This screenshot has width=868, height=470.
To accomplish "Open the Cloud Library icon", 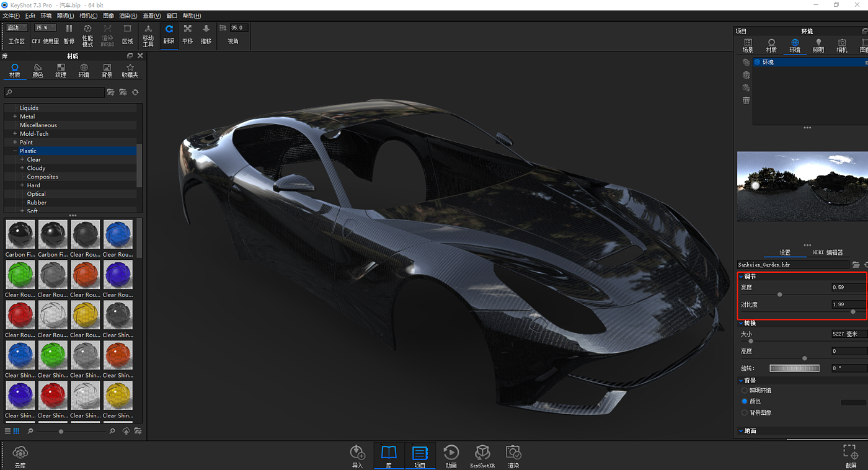I will tap(20, 453).
